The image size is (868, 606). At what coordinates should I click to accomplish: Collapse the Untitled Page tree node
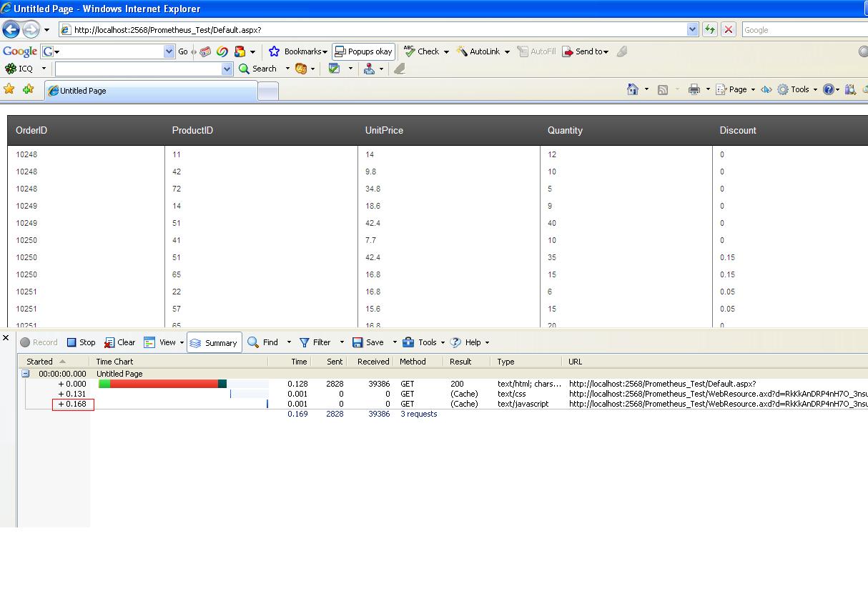coord(25,374)
